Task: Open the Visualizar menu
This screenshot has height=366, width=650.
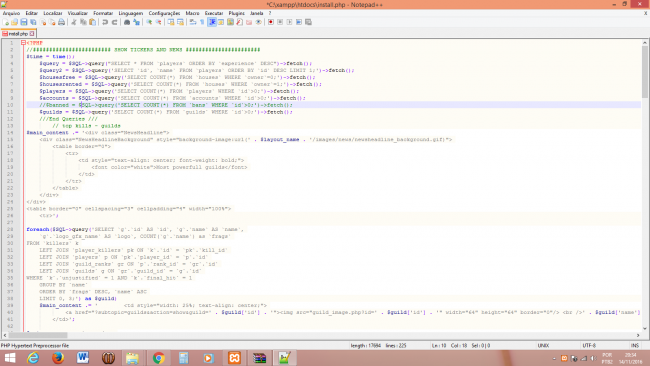Action: (x=78, y=13)
